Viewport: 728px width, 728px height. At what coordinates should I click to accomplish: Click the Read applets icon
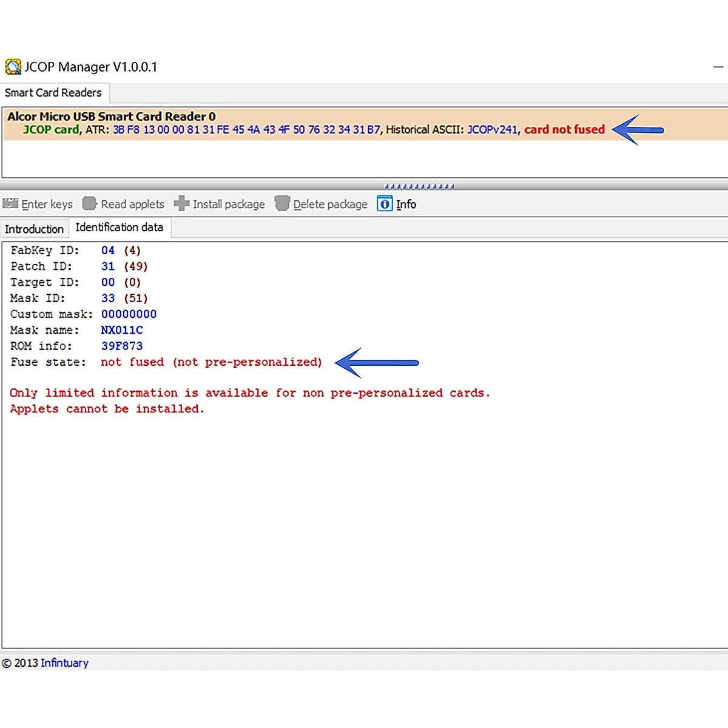click(90, 204)
